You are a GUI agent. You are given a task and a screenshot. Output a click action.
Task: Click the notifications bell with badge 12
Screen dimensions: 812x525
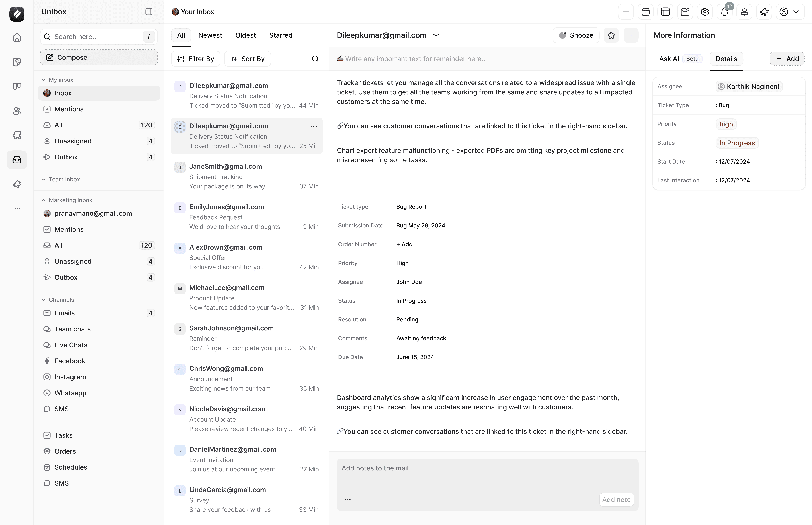pyautogui.click(x=724, y=12)
